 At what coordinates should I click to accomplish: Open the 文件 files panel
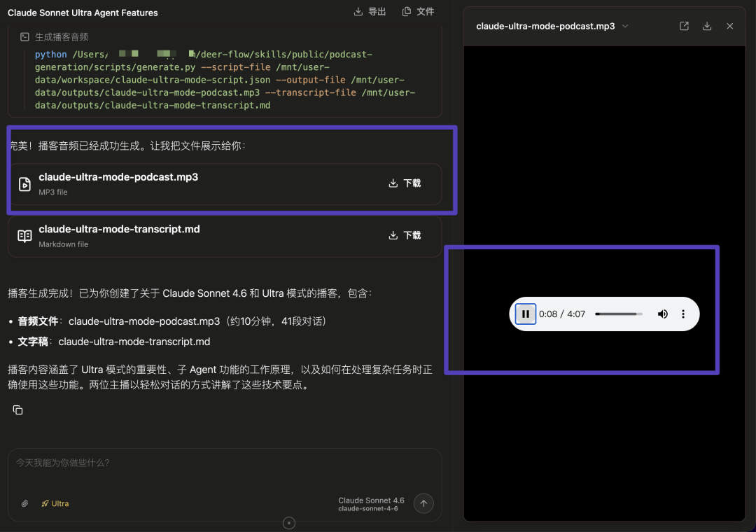point(418,11)
